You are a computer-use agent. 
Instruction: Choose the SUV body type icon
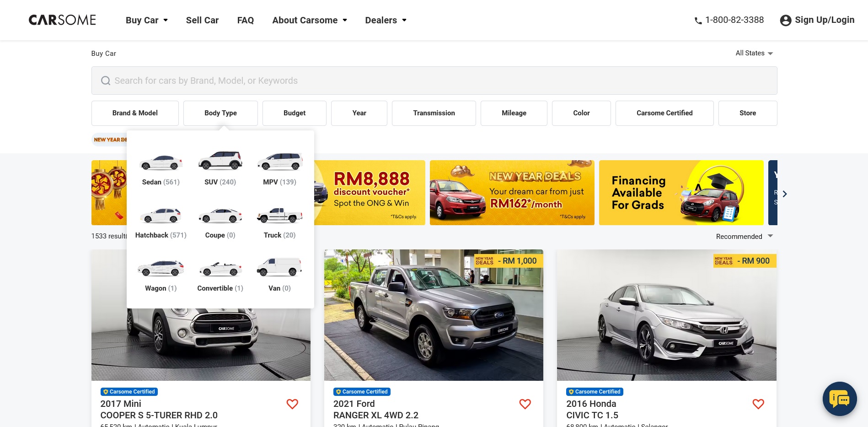(x=220, y=161)
